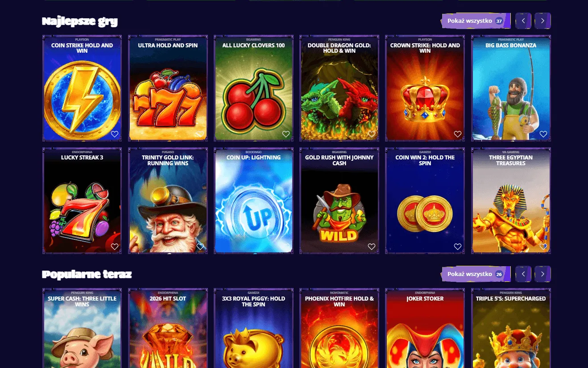The width and height of the screenshot is (588, 368).
Task: Show all 26 Popularne teraz games
Action: [476, 274]
